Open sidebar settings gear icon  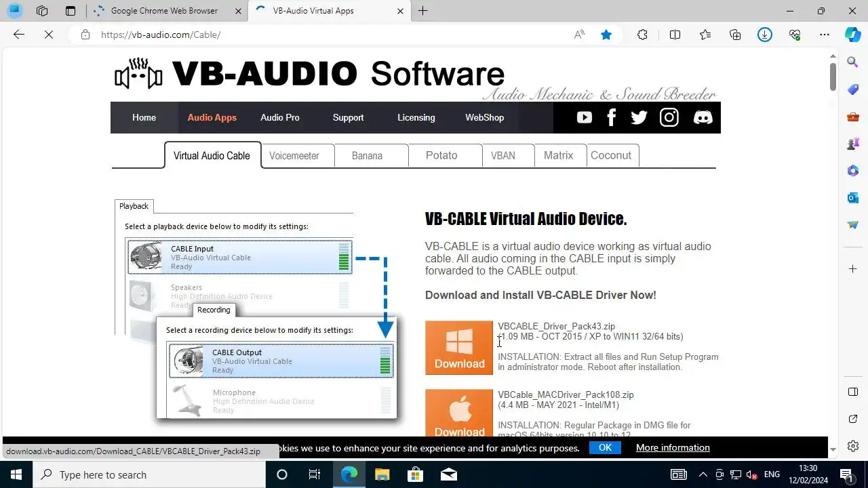853,447
